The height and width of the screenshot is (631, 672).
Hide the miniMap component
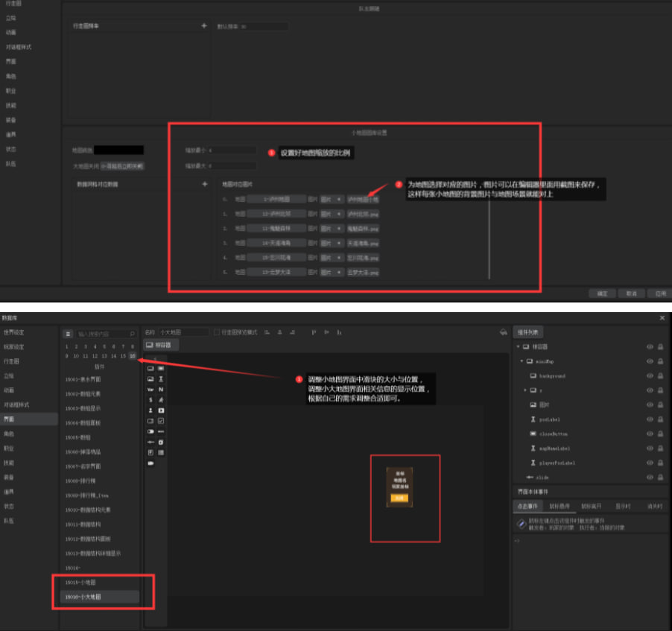point(650,361)
